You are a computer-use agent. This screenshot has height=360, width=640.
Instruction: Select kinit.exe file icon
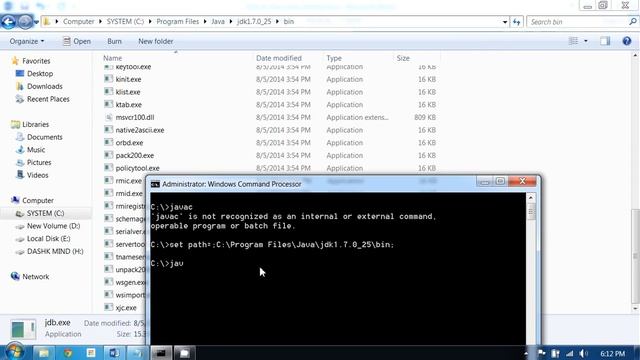(x=108, y=79)
